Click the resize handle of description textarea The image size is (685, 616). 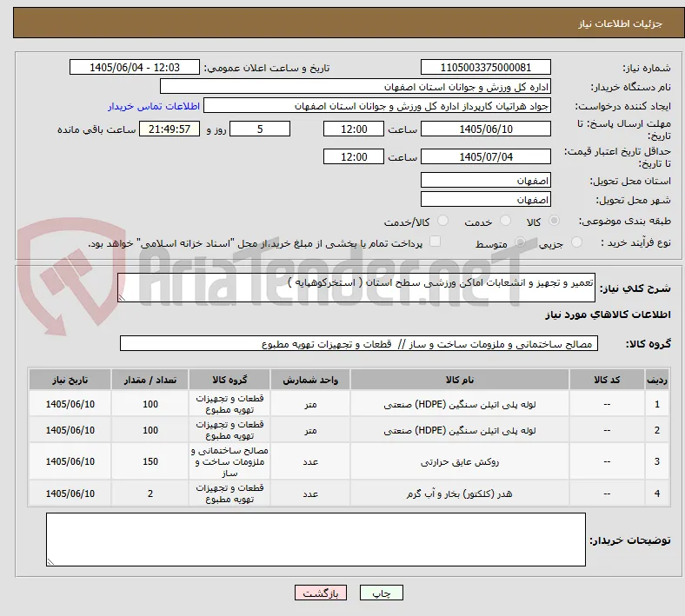[x=122, y=298]
